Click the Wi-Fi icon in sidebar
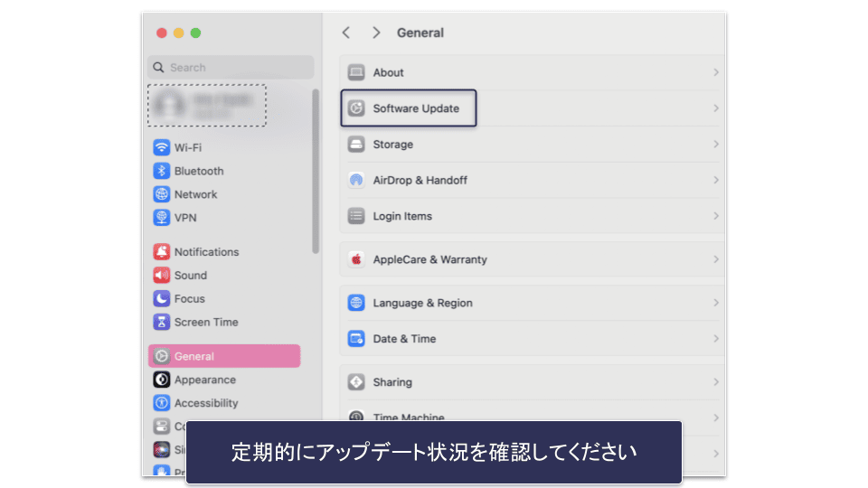This screenshot has width=868, height=488. pyautogui.click(x=161, y=147)
